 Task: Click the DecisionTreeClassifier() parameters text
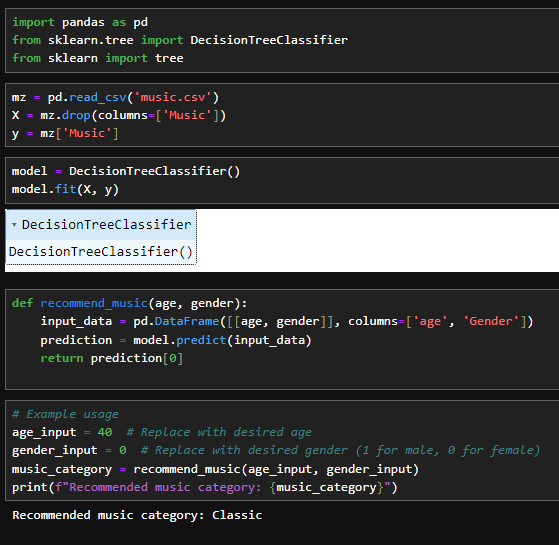[x=101, y=252]
